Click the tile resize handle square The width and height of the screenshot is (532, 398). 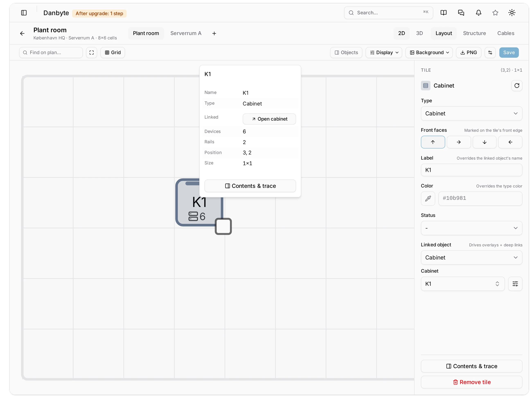click(223, 226)
